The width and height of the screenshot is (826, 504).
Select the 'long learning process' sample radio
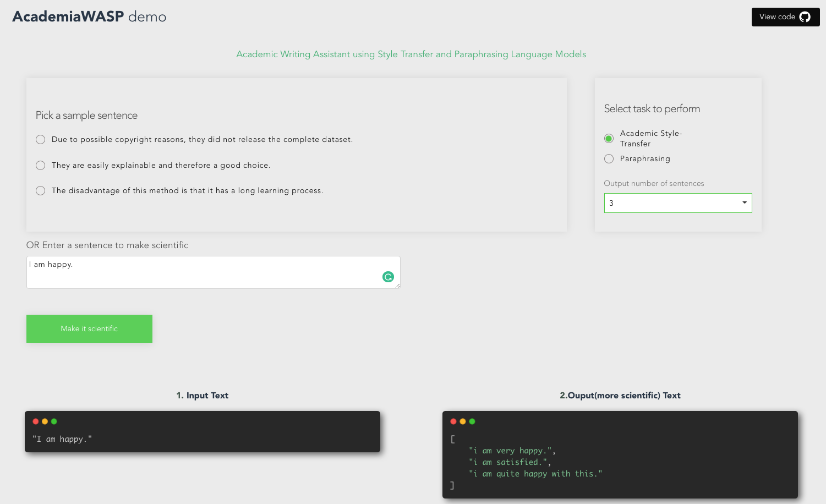point(40,190)
